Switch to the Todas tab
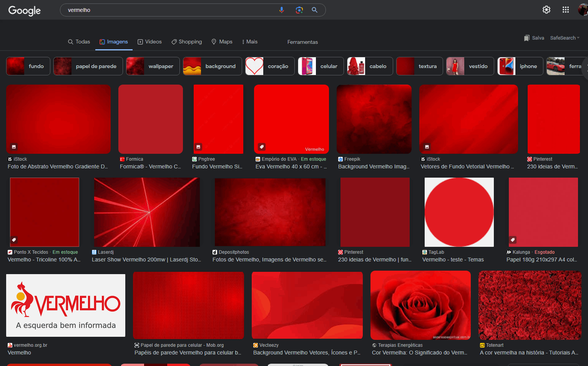 [79, 42]
